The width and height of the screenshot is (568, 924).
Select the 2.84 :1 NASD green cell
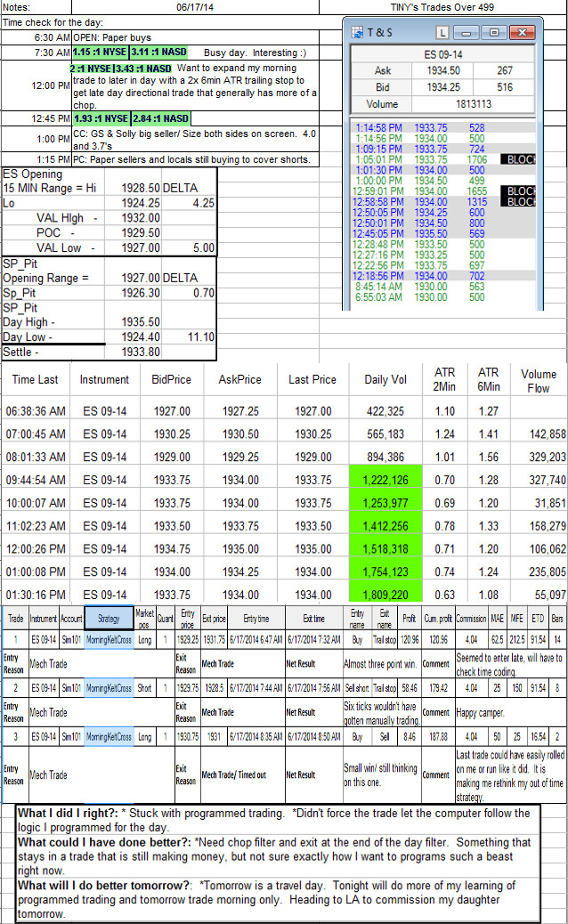pyautogui.click(x=160, y=118)
